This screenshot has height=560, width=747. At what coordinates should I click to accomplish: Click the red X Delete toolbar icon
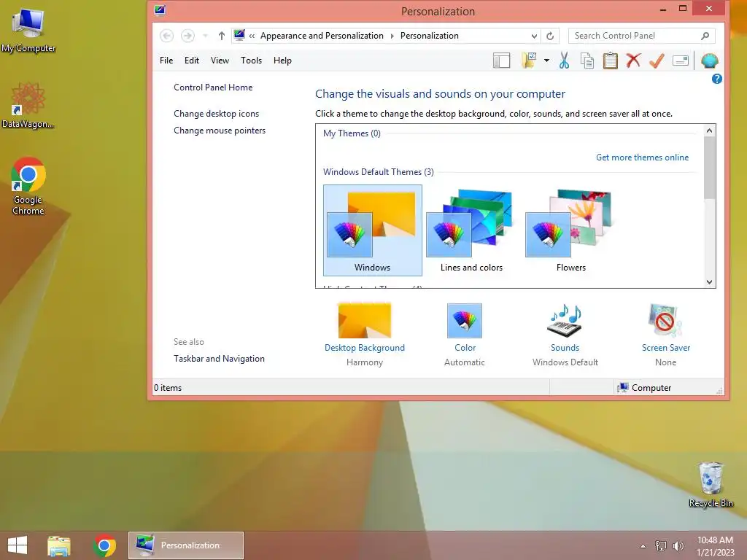(633, 61)
